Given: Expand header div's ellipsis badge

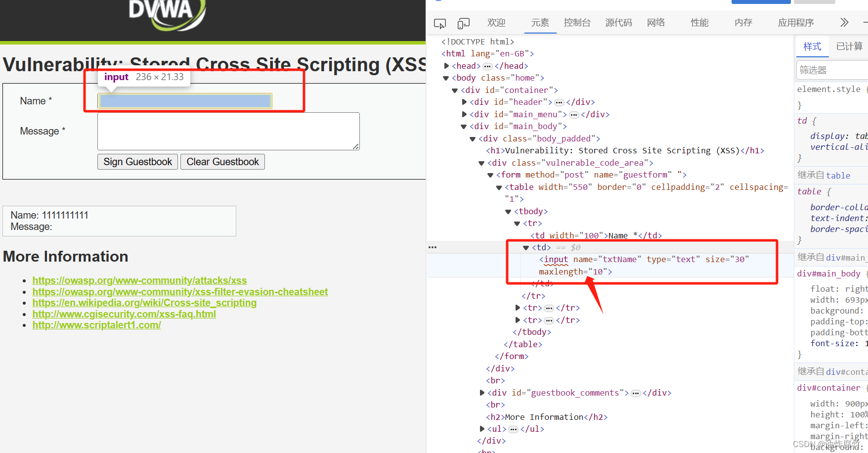Looking at the screenshot, I should click(559, 102).
